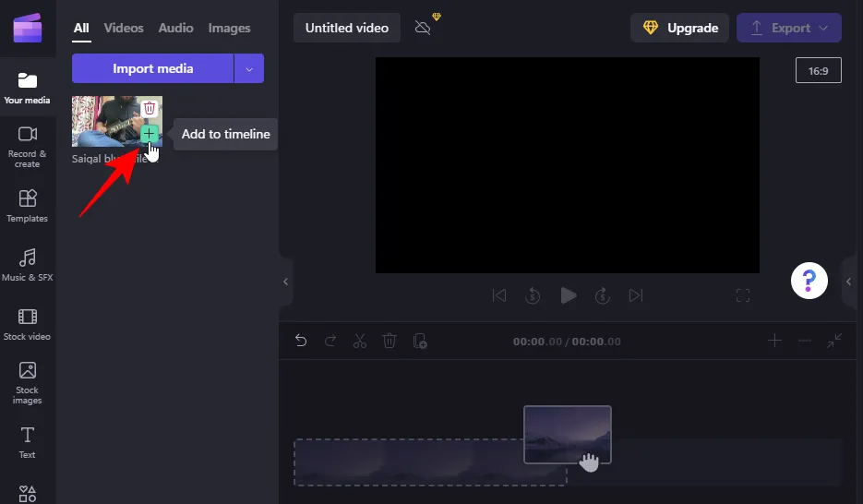863x504 pixels.
Task: Click the scissors split tool in timeline
Action: pyautogui.click(x=360, y=341)
